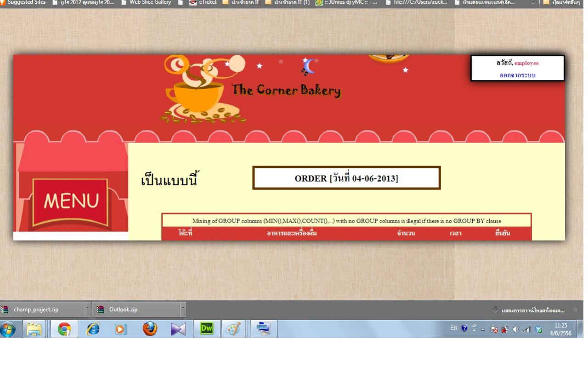
Task: Select the GROUP columns error message text
Action: coord(346,221)
